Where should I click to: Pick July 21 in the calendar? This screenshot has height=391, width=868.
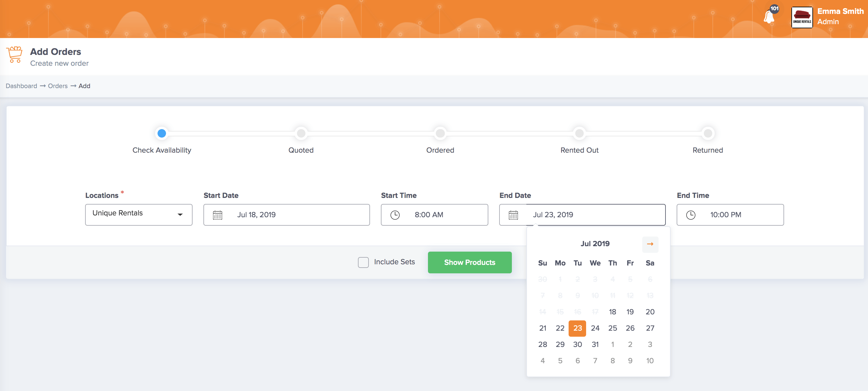[543, 328]
